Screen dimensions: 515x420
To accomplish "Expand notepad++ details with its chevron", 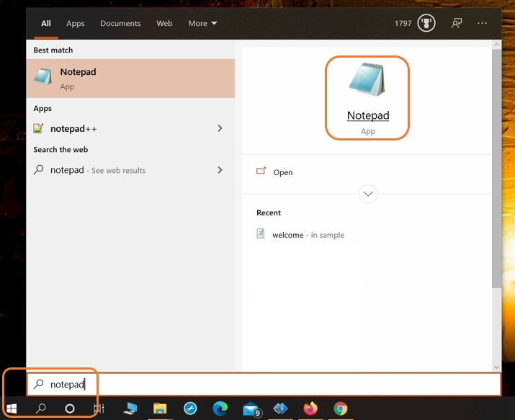I will [x=220, y=128].
